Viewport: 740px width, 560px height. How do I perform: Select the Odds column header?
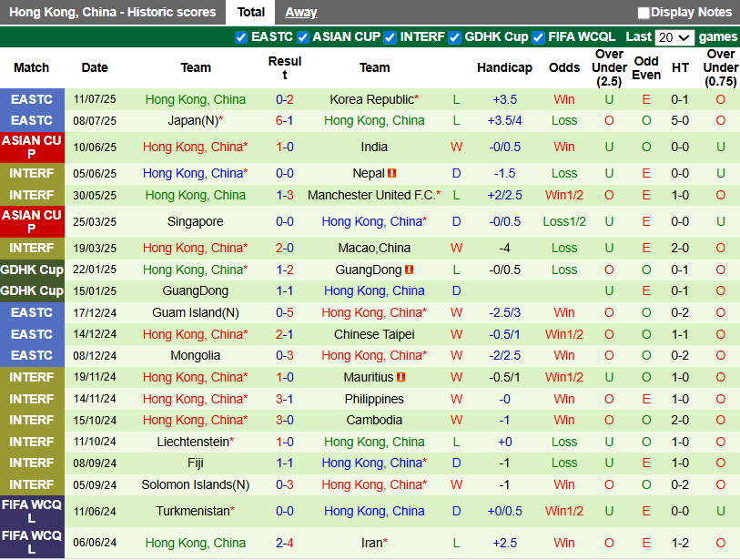(564, 67)
